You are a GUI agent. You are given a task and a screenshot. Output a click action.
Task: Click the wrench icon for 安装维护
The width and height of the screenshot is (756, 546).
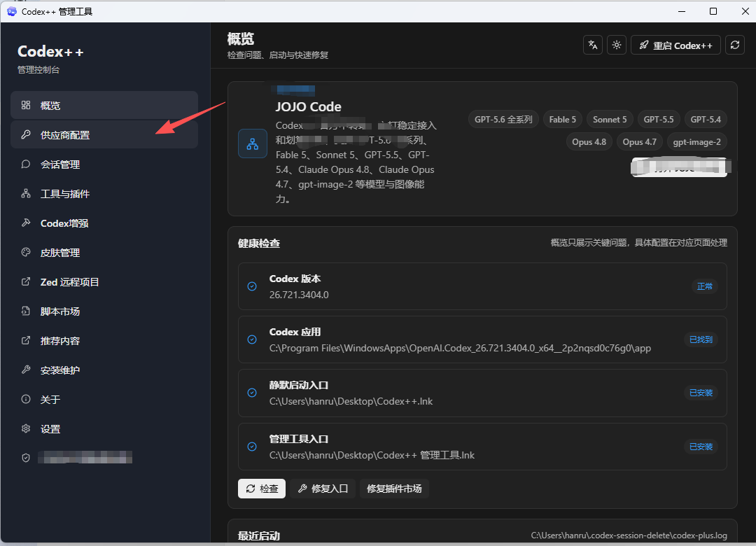(26, 370)
